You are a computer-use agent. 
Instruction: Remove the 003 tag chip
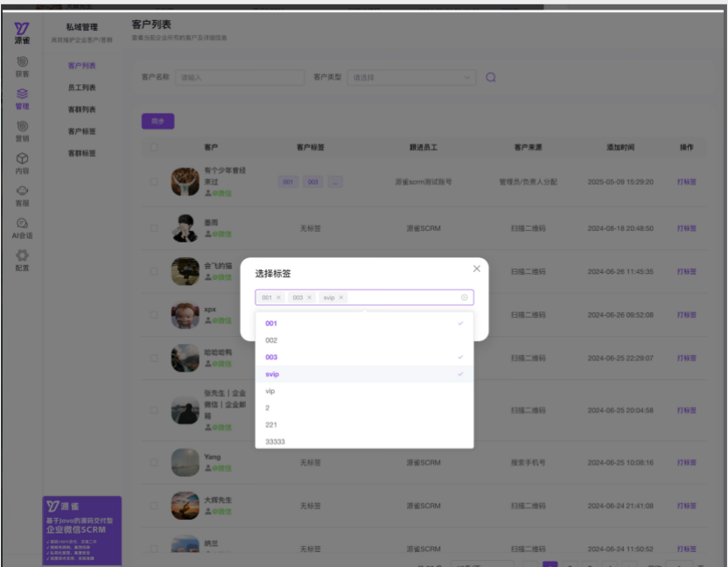309,297
